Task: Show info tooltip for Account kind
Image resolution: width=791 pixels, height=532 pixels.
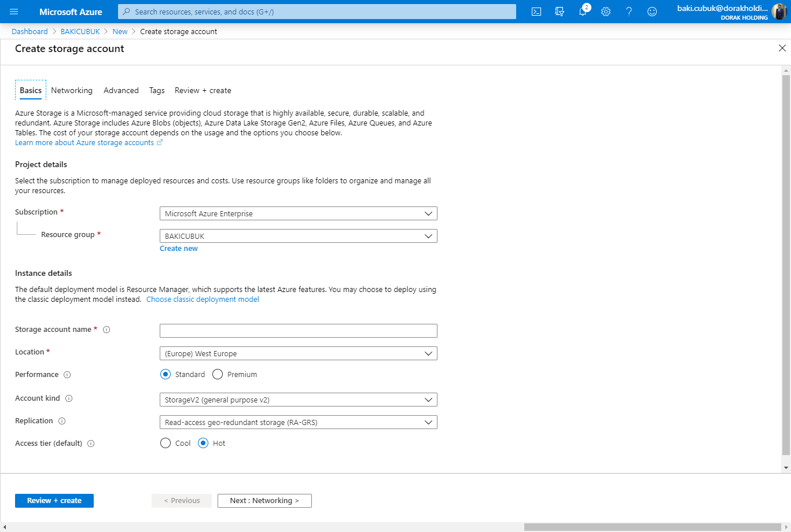Action: [x=69, y=398]
